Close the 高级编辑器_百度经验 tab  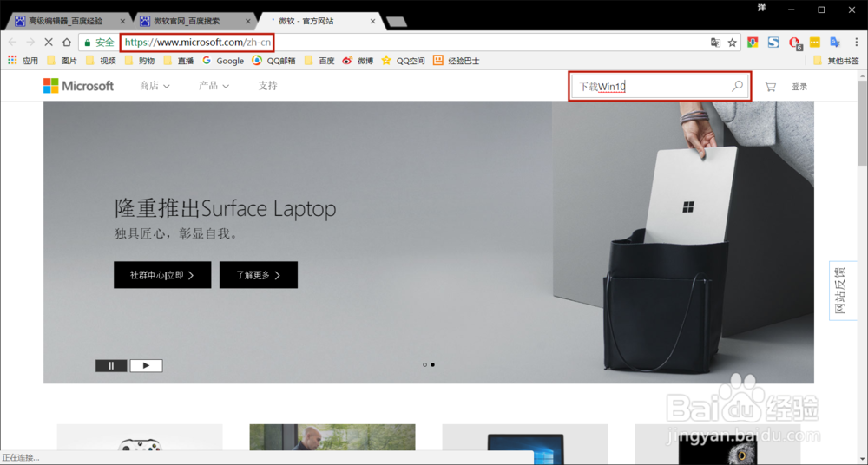click(x=122, y=21)
